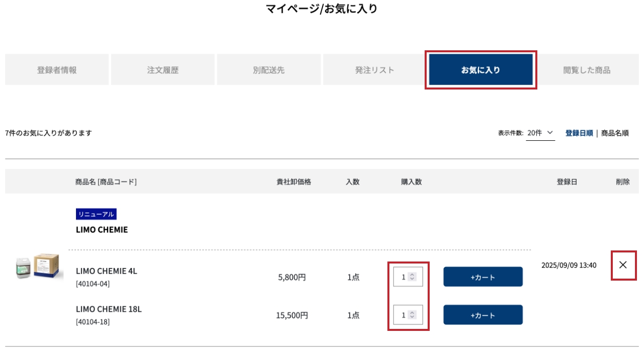The width and height of the screenshot is (644, 348).
Task: Open the LIMO CHEMIE product title link
Action: pos(102,230)
